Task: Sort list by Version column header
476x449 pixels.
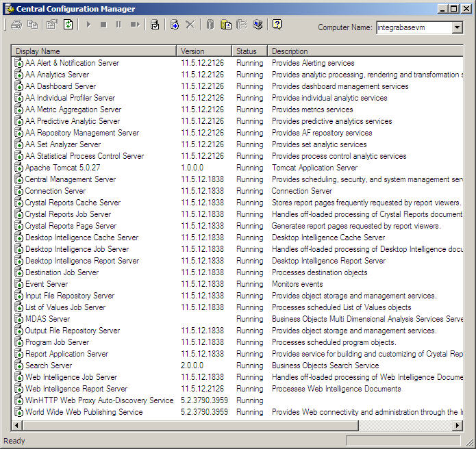Action: tap(203, 51)
